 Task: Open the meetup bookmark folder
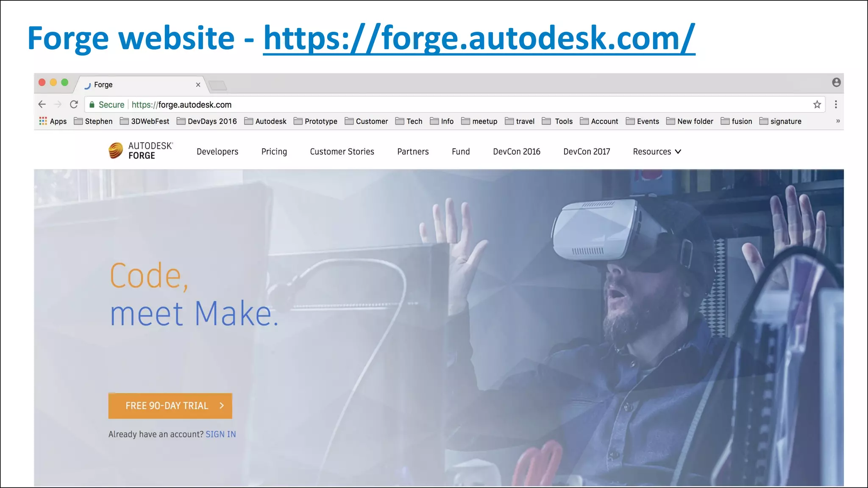[x=479, y=121]
